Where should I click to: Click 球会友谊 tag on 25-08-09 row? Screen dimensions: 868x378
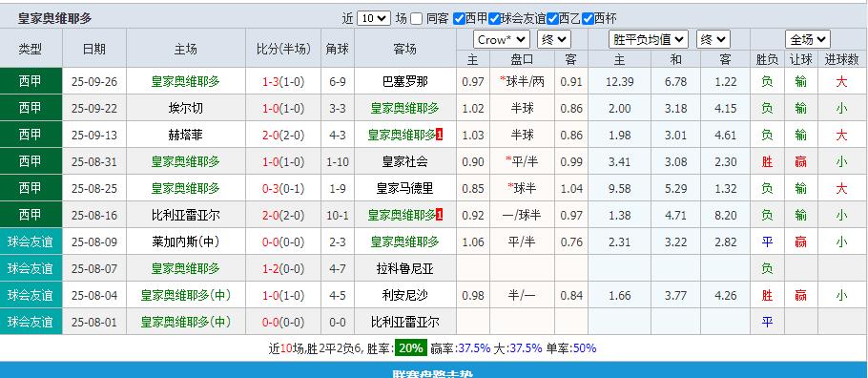pyautogui.click(x=31, y=241)
